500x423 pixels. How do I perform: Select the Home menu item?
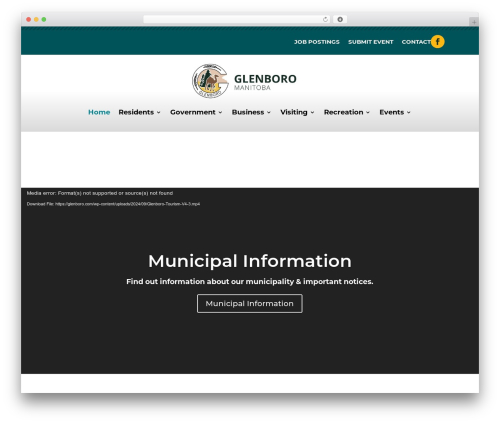[x=99, y=112]
